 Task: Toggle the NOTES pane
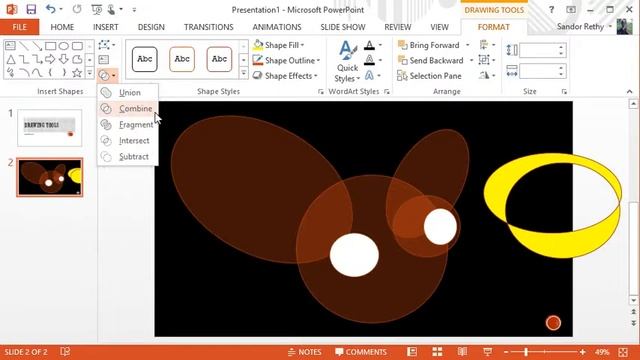click(x=304, y=352)
